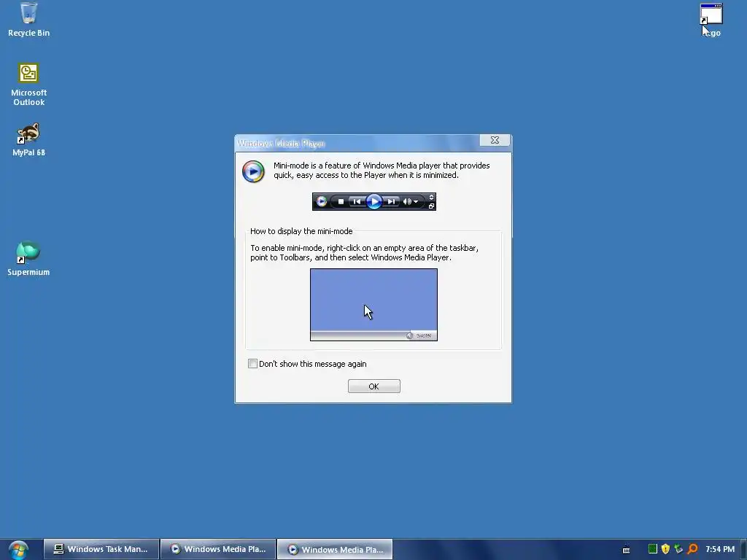Select the Supermium desktop shortcut
This screenshot has height=560, width=747.
tap(28, 259)
